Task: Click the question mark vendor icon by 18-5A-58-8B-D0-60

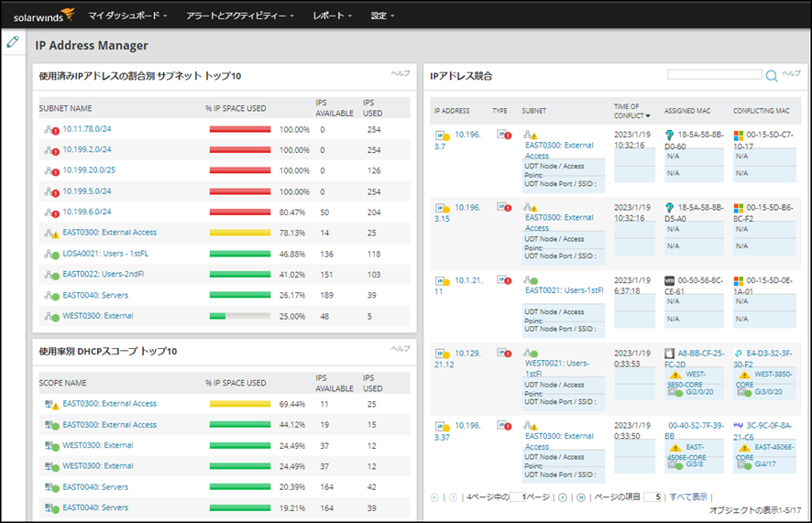Action: click(x=669, y=135)
